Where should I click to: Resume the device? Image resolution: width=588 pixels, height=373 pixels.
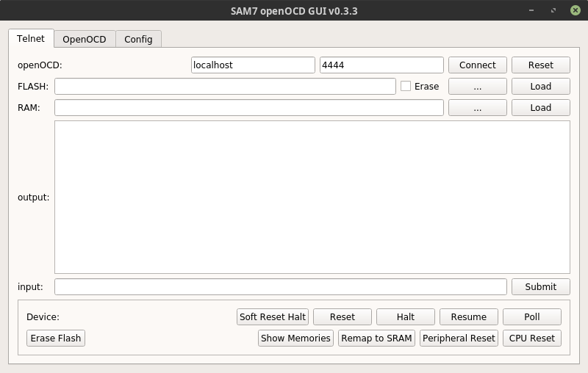click(469, 316)
